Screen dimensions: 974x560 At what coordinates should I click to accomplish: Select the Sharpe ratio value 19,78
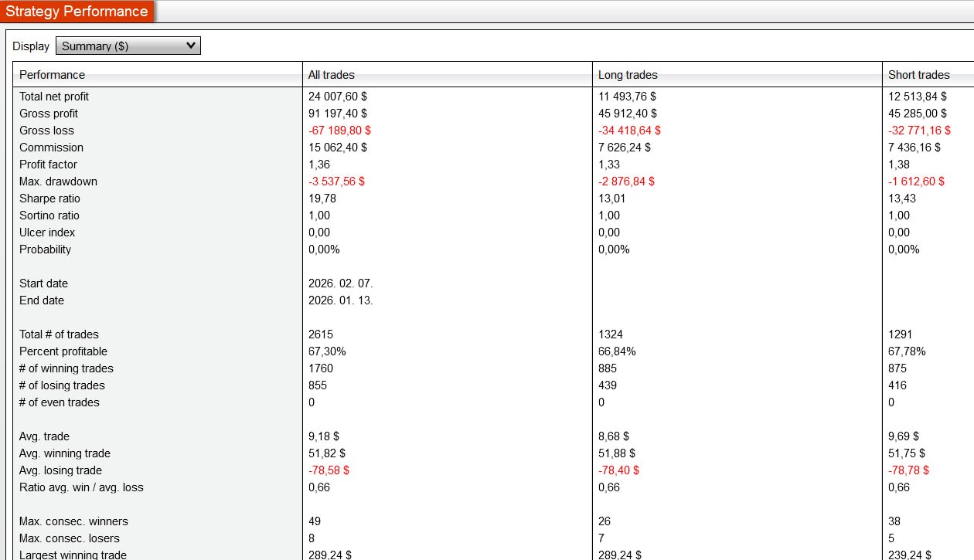322,199
